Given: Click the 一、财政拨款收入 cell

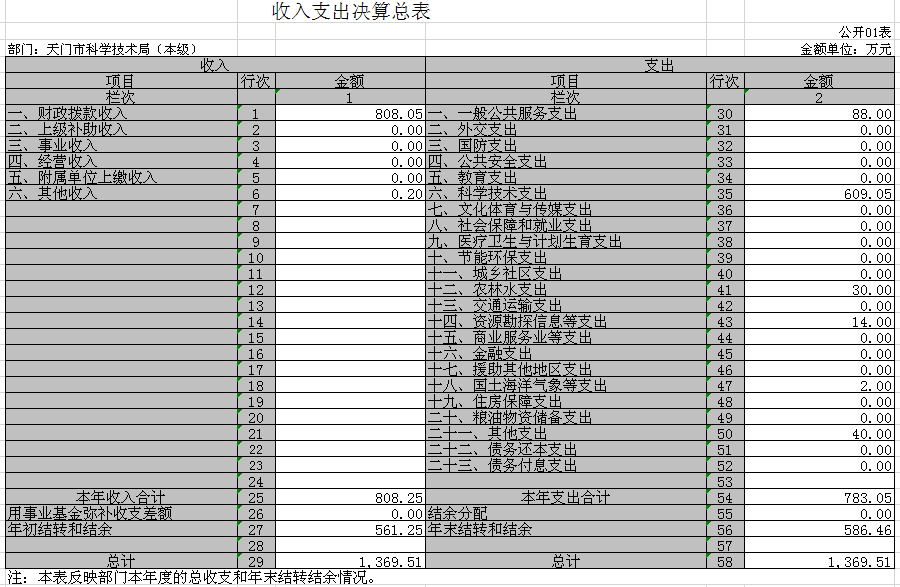Looking at the screenshot, I should coord(122,113).
